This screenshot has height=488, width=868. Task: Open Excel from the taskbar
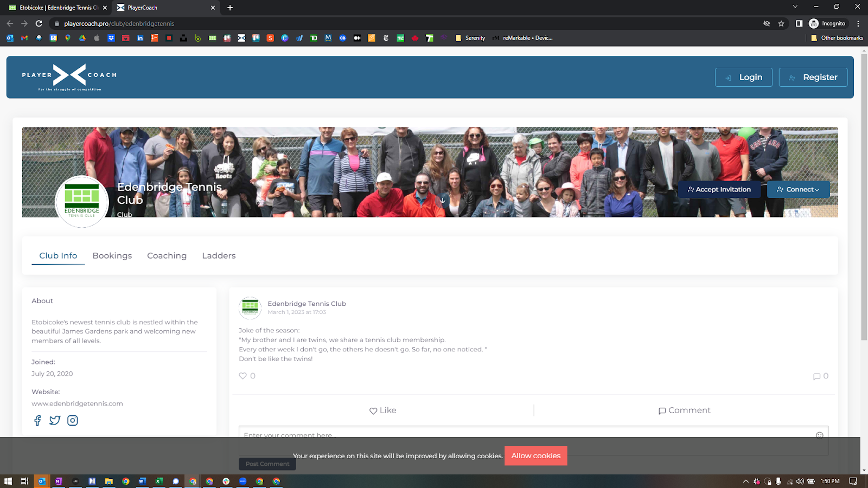[159, 481]
